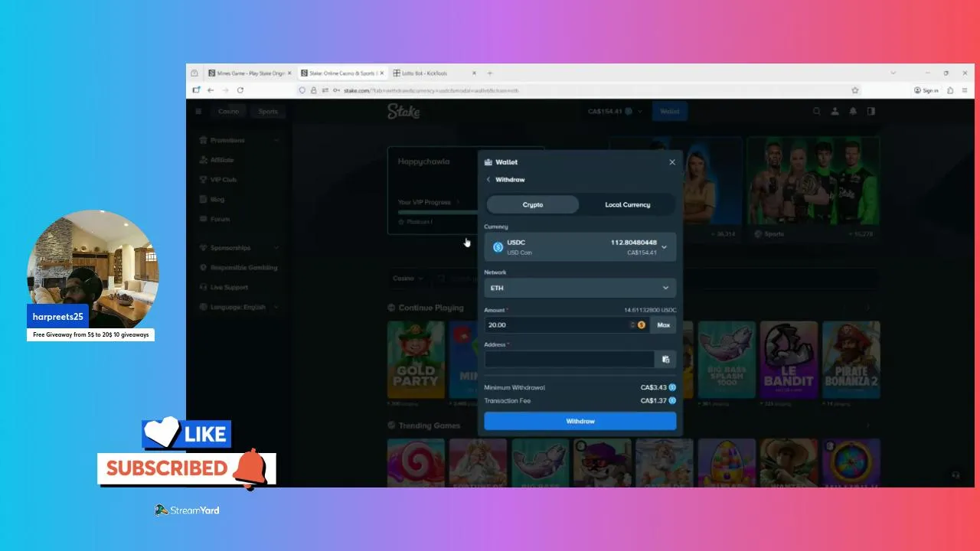Click the browser Back button

point(211,90)
